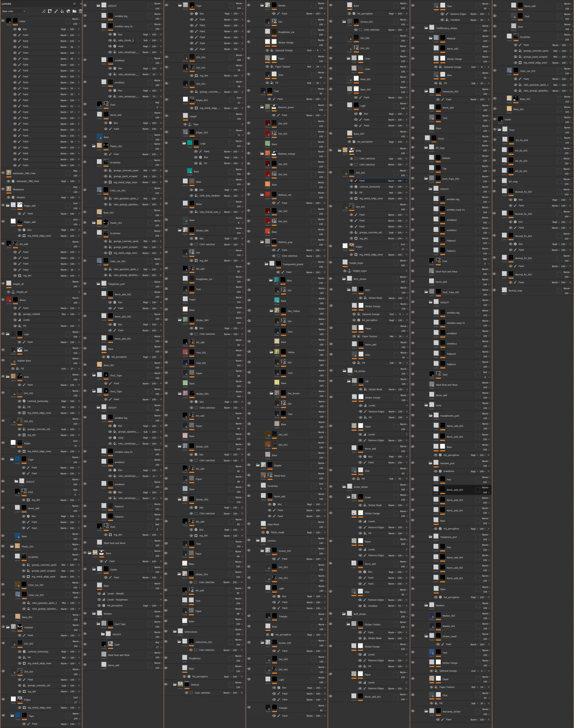Remove the sharpen filter effect

tap(79, 197)
